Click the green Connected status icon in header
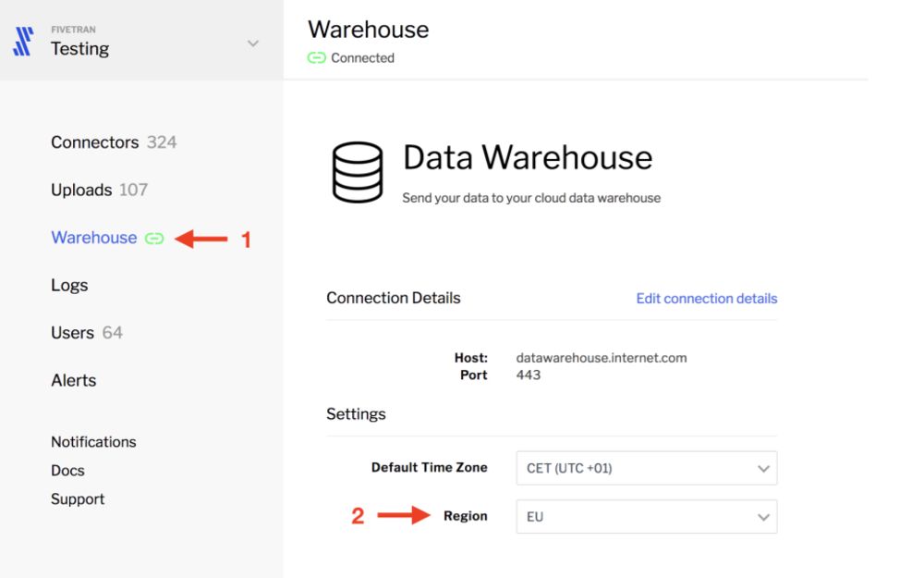This screenshot has width=924, height=578. [x=316, y=57]
